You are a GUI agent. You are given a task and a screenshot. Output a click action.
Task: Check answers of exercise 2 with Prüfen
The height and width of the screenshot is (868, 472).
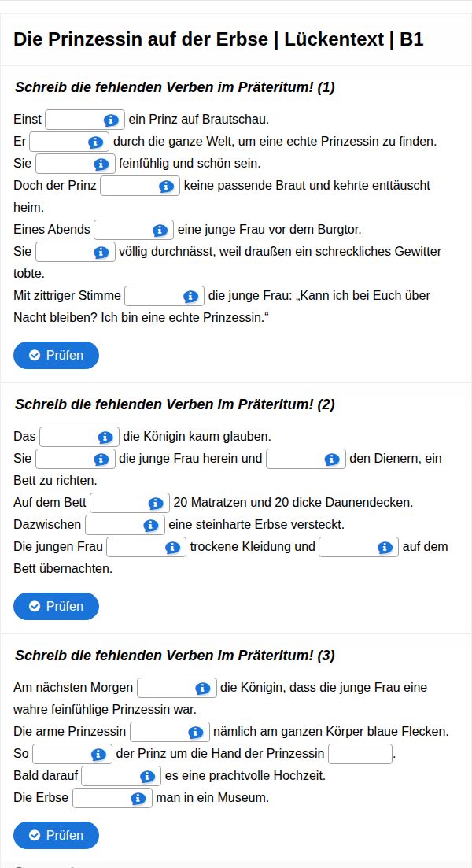[x=56, y=606]
